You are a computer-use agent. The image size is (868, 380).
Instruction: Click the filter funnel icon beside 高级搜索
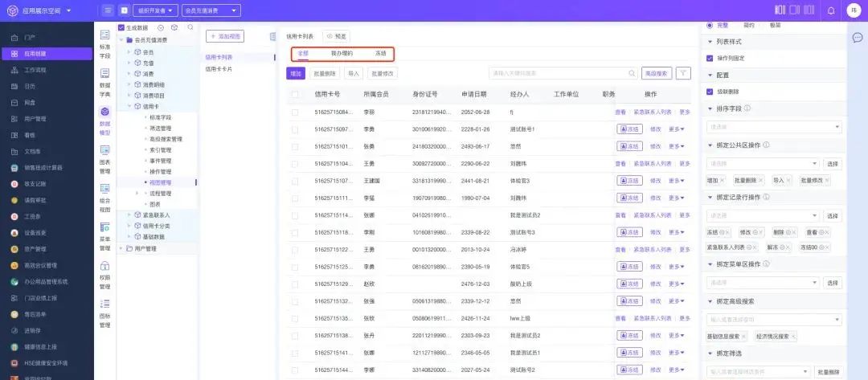(x=684, y=73)
